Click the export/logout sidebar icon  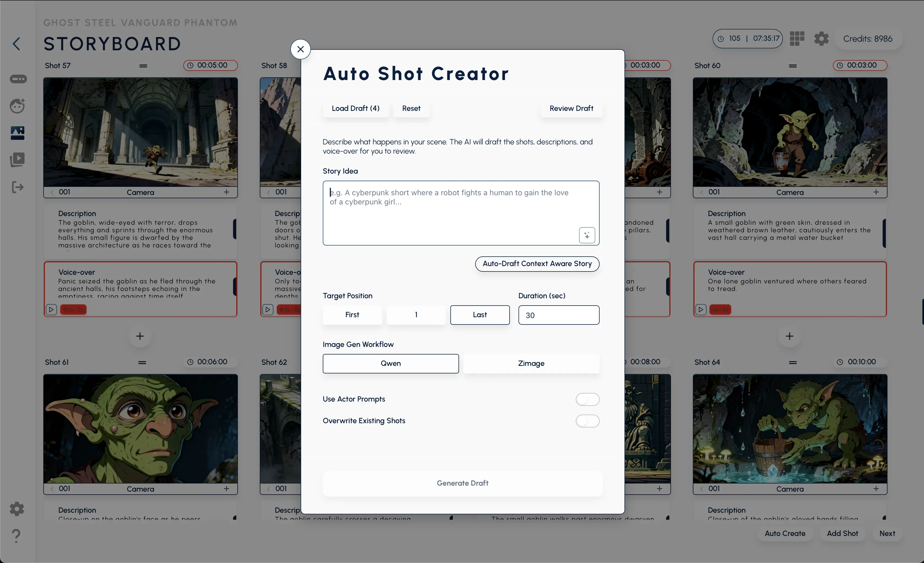(18, 187)
